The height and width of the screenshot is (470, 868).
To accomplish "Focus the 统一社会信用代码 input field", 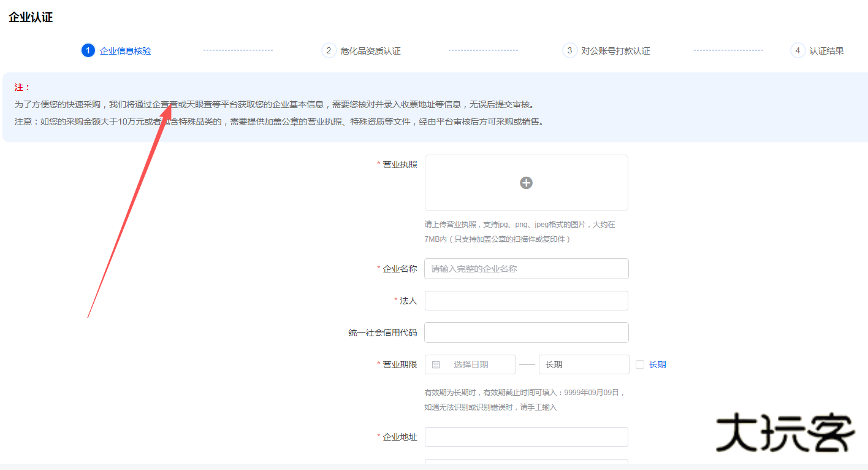I will (526, 333).
